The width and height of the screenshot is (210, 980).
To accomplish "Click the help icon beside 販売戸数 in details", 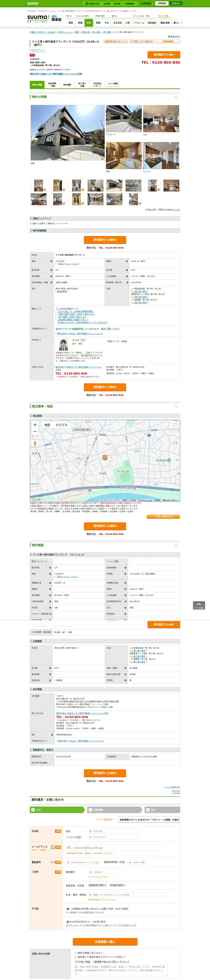I will pyautogui.click(x=51, y=270).
